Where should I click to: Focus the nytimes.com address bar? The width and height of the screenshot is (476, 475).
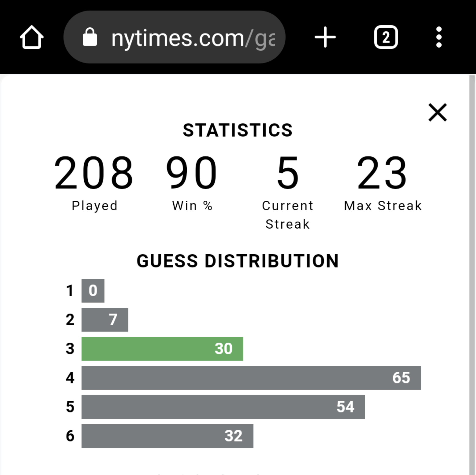[x=175, y=37]
